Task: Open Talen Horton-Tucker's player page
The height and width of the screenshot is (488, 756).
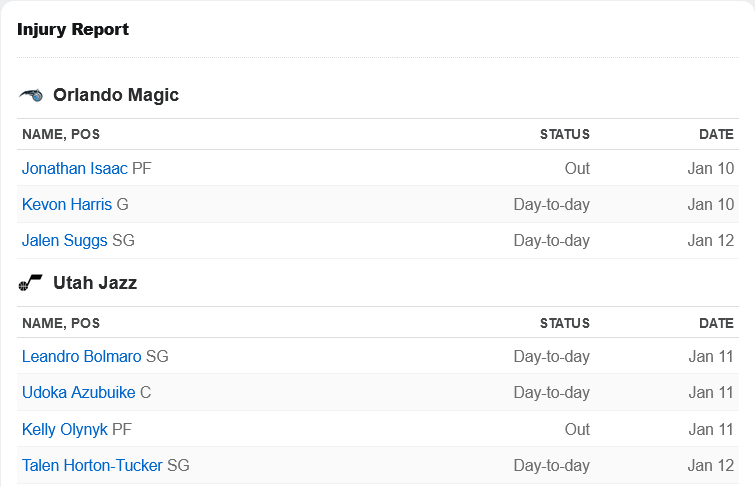Action: click(x=92, y=465)
